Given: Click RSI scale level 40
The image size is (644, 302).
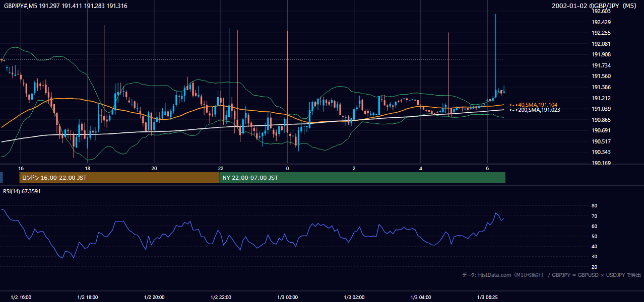Looking at the screenshot, I should click(x=594, y=246).
